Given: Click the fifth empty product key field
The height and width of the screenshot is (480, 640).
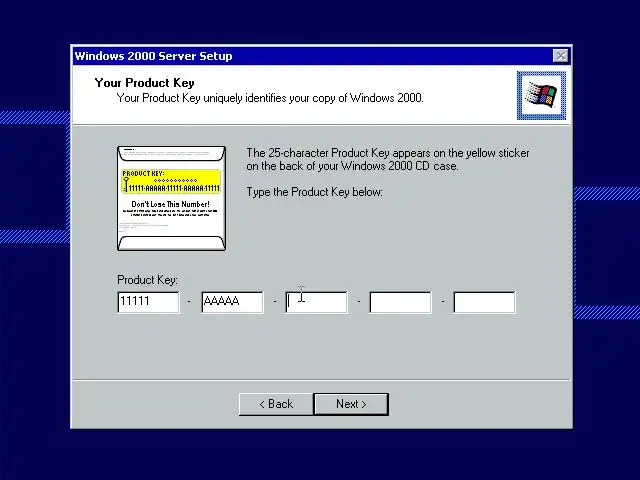Looking at the screenshot, I should tap(484, 302).
